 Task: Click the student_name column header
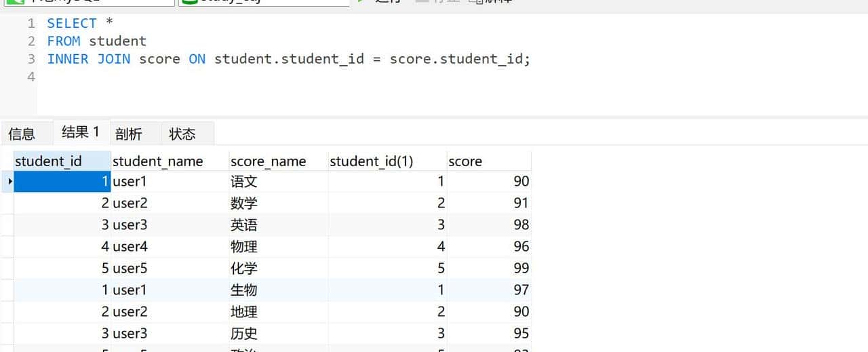pyautogui.click(x=158, y=161)
